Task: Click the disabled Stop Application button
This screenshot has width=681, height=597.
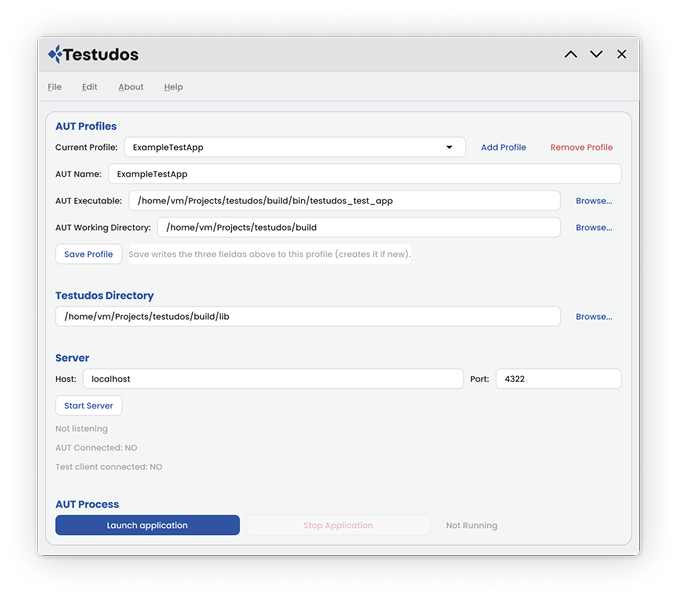Action: [338, 525]
